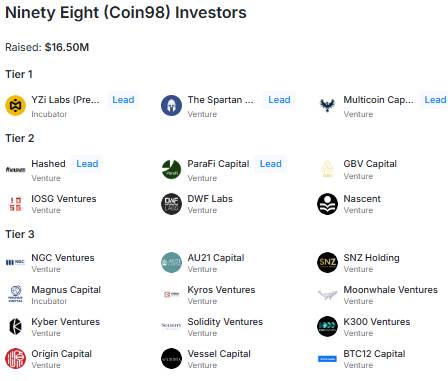Image resolution: width=448 pixels, height=381 pixels.
Task: Click Lead badge beside ParaFi Capital
Action: pos(271,164)
